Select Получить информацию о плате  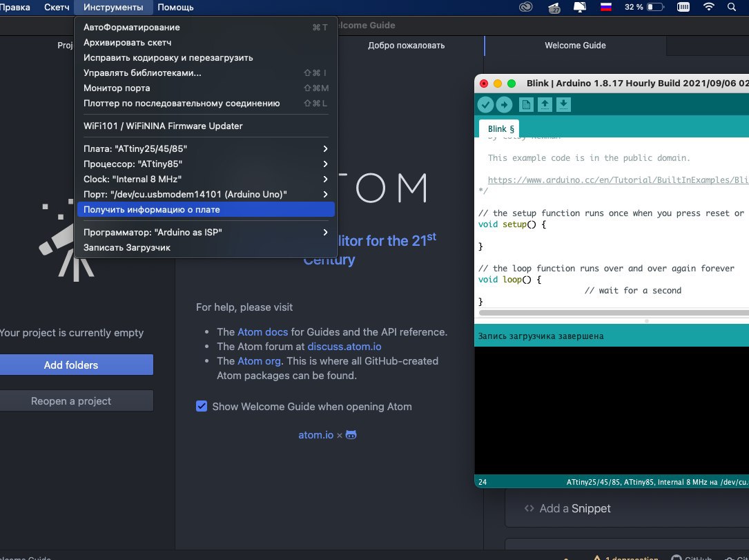tap(206, 209)
